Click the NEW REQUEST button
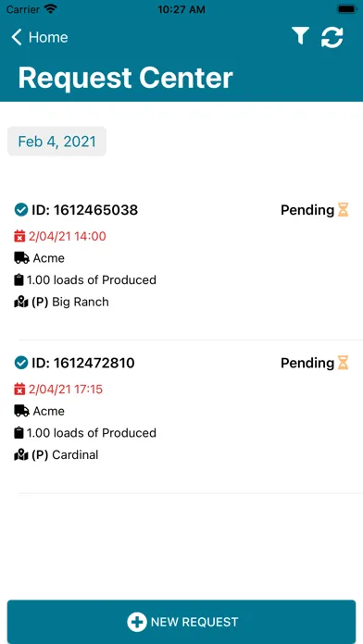The height and width of the screenshot is (644, 363). 181,622
